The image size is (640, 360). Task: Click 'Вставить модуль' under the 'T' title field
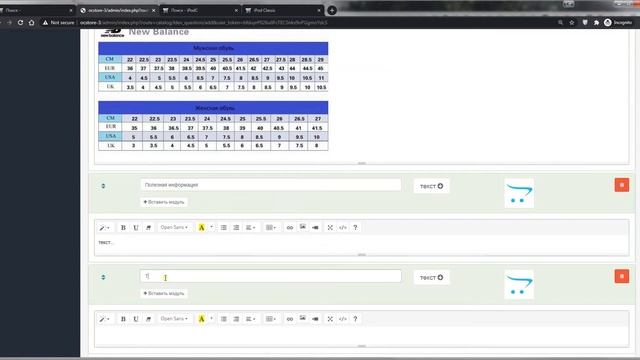coord(164,293)
